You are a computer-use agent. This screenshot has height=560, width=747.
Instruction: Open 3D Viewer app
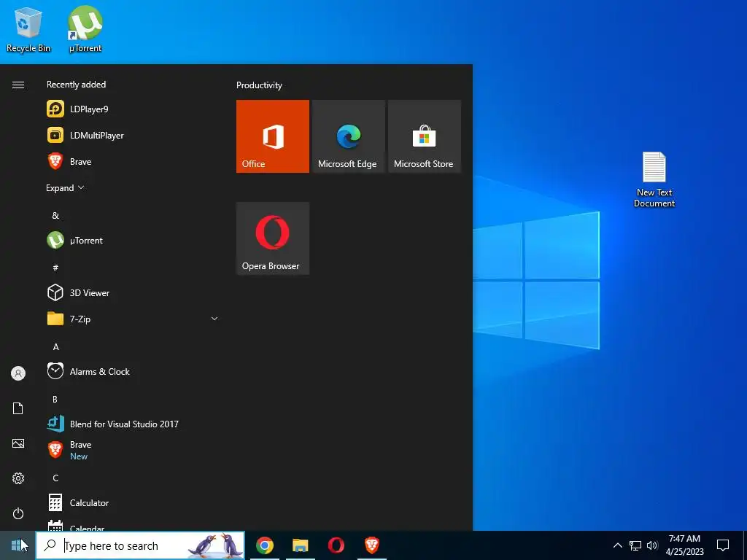133,293
